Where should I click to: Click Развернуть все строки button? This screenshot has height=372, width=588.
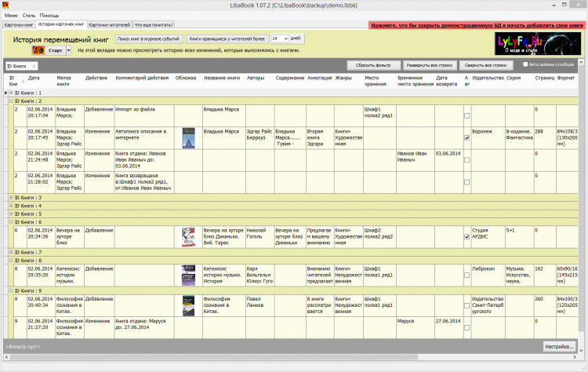(x=430, y=65)
